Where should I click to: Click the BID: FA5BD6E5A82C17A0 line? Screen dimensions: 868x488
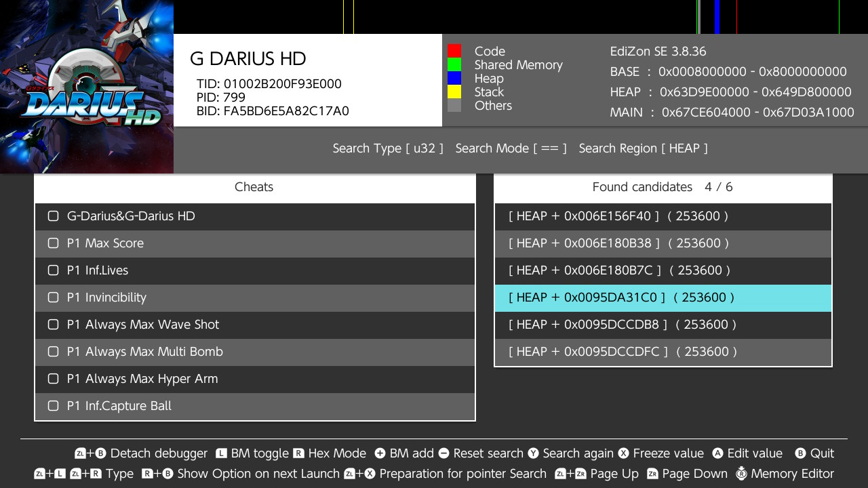coord(273,111)
